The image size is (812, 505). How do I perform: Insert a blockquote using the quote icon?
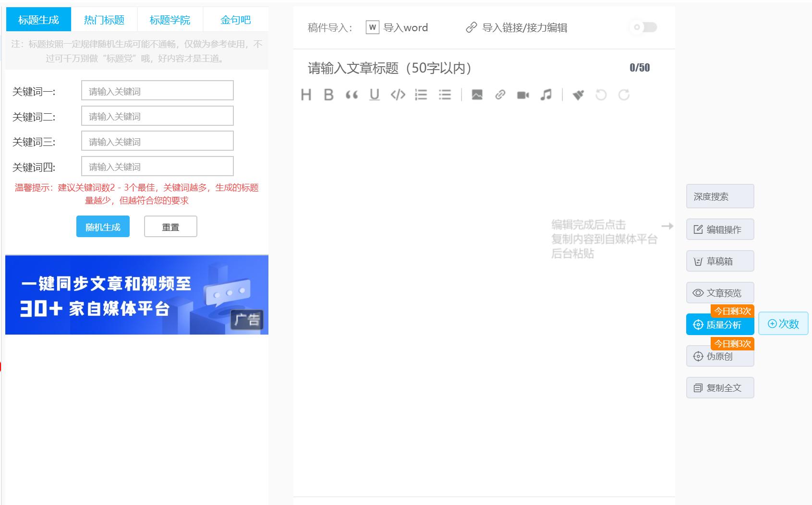(352, 95)
